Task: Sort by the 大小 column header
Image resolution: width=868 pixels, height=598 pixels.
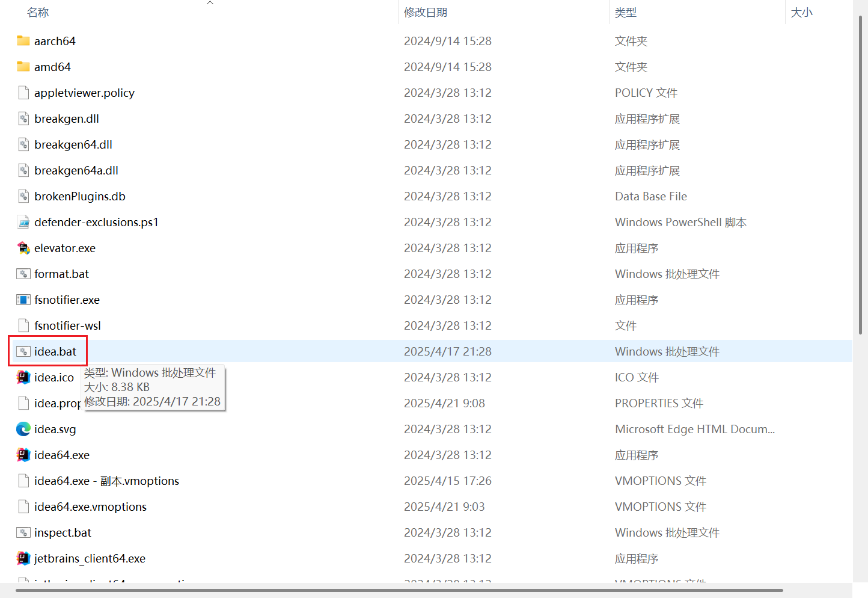Action: point(802,13)
